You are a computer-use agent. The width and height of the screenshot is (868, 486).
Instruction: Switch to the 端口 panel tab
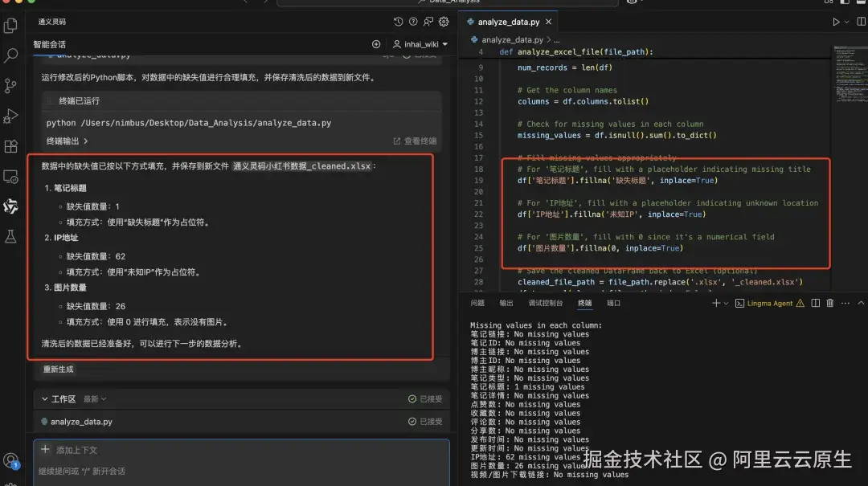(x=613, y=303)
